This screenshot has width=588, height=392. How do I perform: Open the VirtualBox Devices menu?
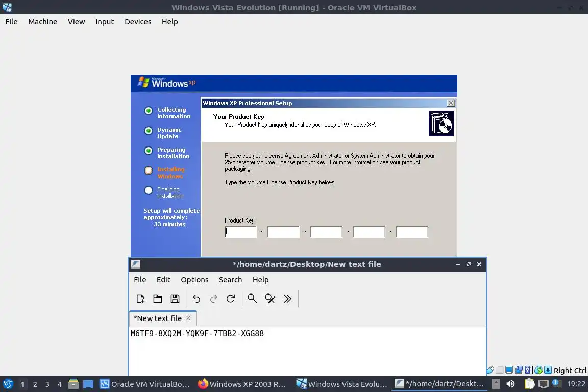(138, 22)
